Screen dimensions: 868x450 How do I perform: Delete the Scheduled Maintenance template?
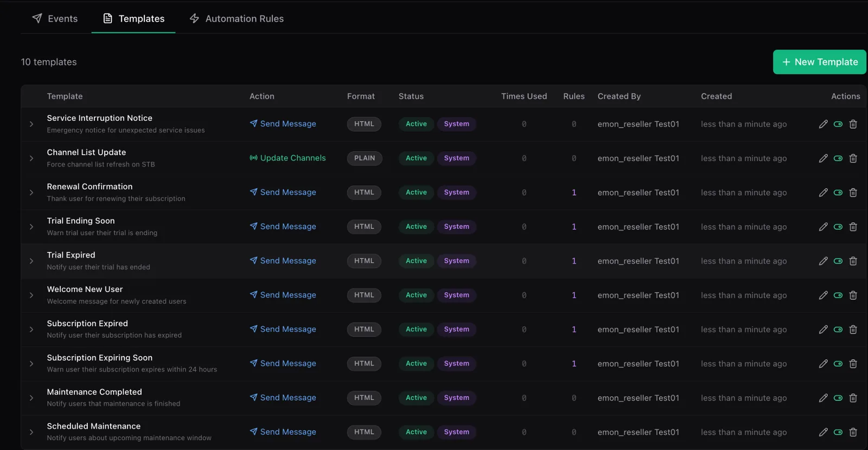(853, 432)
